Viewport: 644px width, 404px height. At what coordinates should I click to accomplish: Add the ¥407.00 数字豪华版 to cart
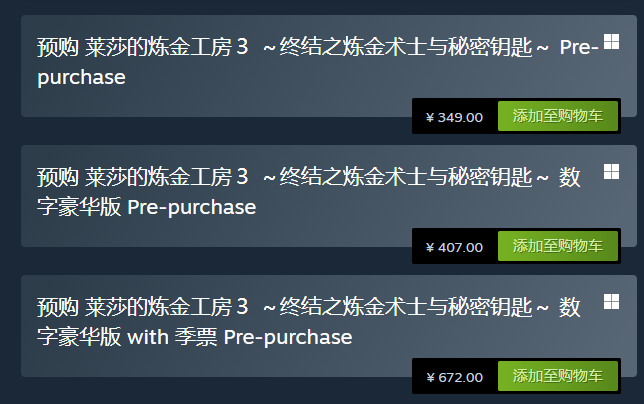[x=558, y=246]
